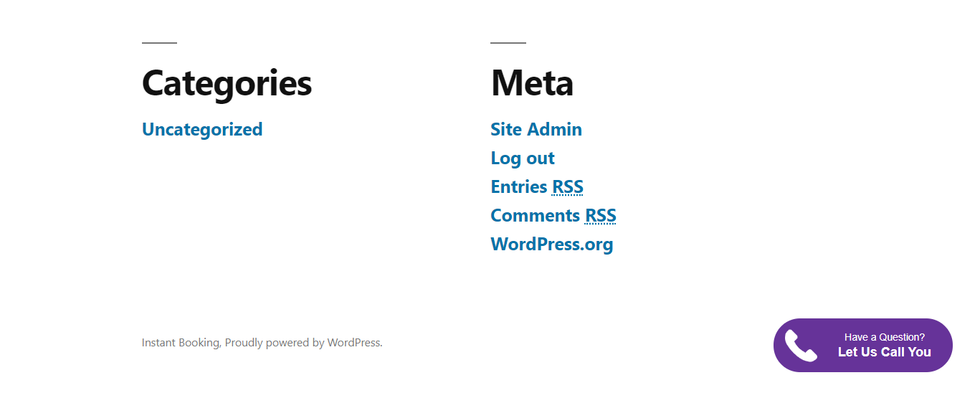
Task: Click the Let Us Call You text
Action: coord(884,352)
